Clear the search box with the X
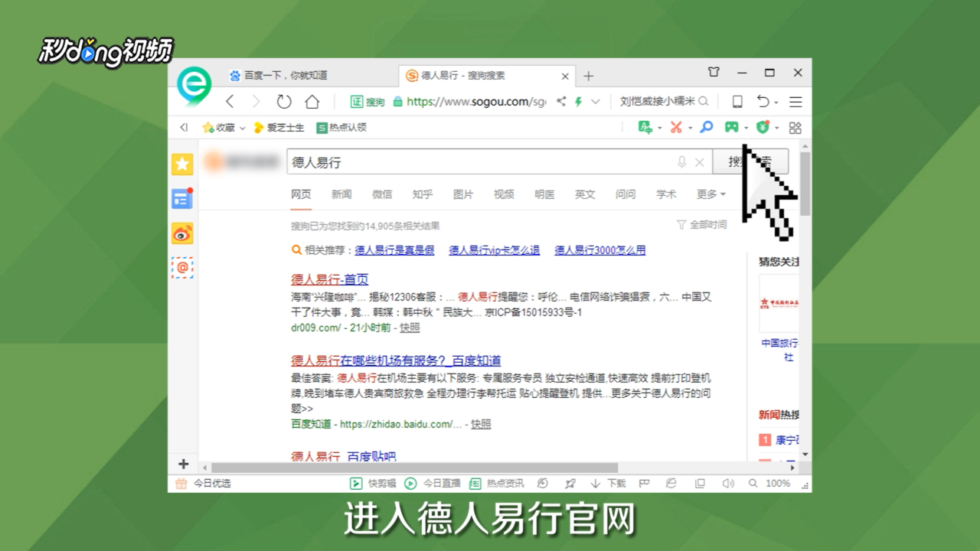The width and height of the screenshot is (980, 551). [699, 162]
